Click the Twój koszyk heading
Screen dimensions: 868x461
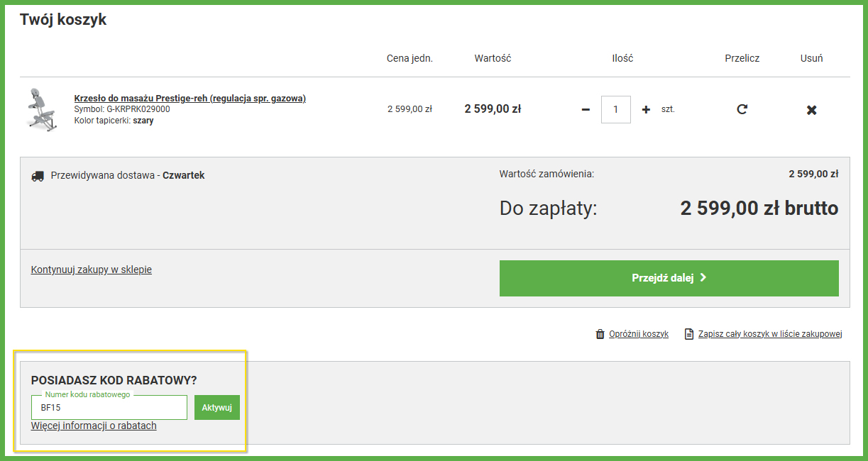pos(63,20)
